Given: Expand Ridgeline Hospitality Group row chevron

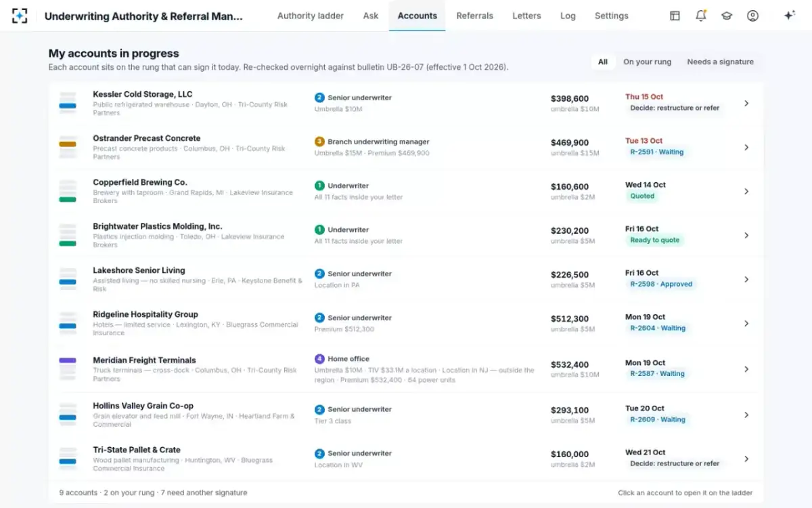Looking at the screenshot, I should click(x=746, y=324).
